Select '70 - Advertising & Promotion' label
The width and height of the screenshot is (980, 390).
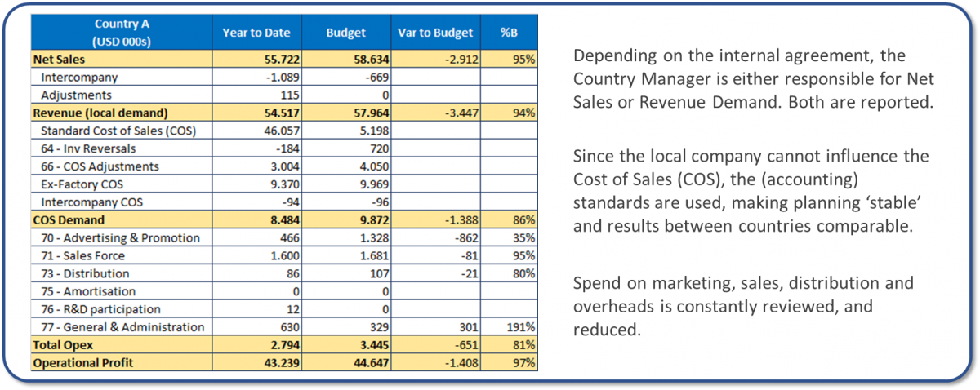pyautogui.click(x=120, y=238)
